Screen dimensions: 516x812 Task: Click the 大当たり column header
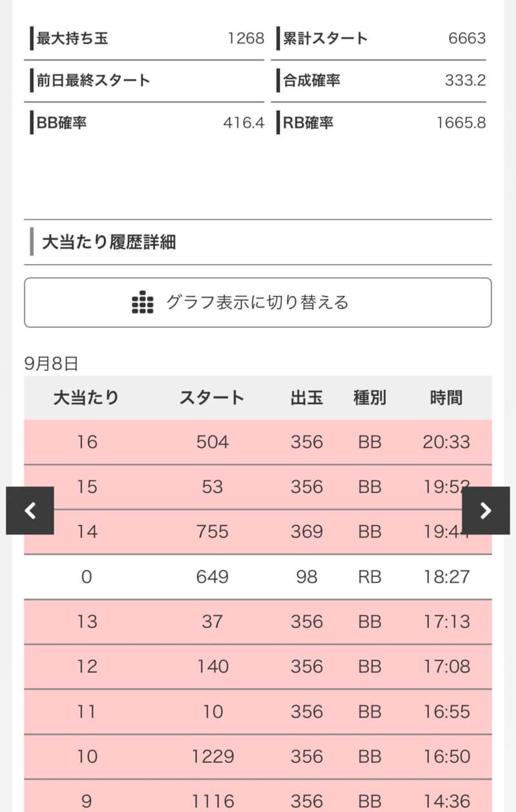(86, 398)
